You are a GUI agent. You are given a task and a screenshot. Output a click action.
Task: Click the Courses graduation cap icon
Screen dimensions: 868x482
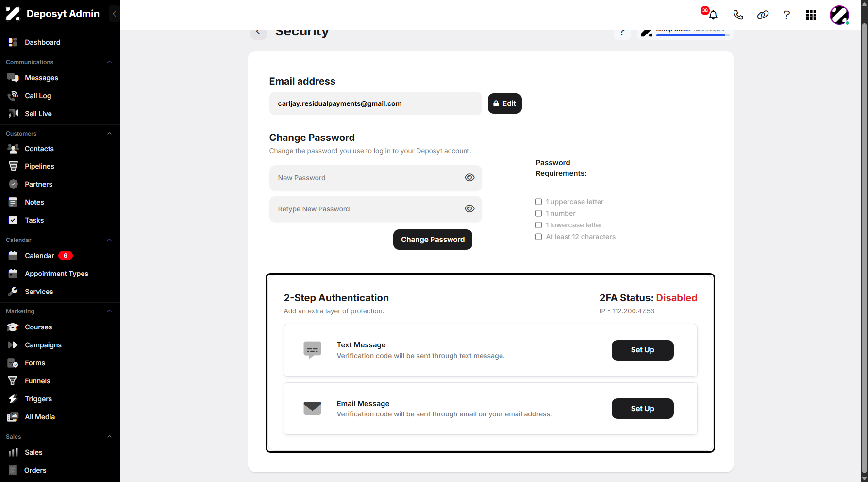click(x=13, y=327)
